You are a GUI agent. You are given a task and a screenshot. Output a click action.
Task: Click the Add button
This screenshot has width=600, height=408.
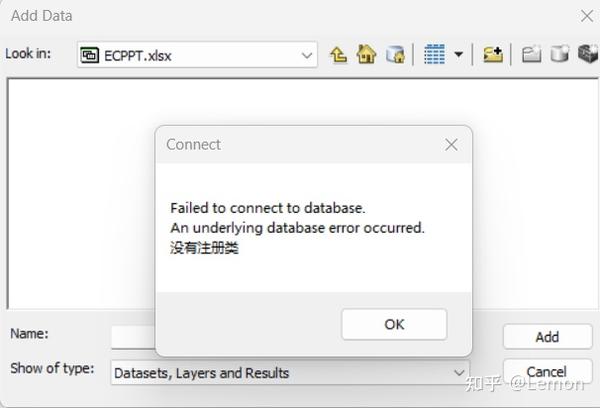pos(548,337)
